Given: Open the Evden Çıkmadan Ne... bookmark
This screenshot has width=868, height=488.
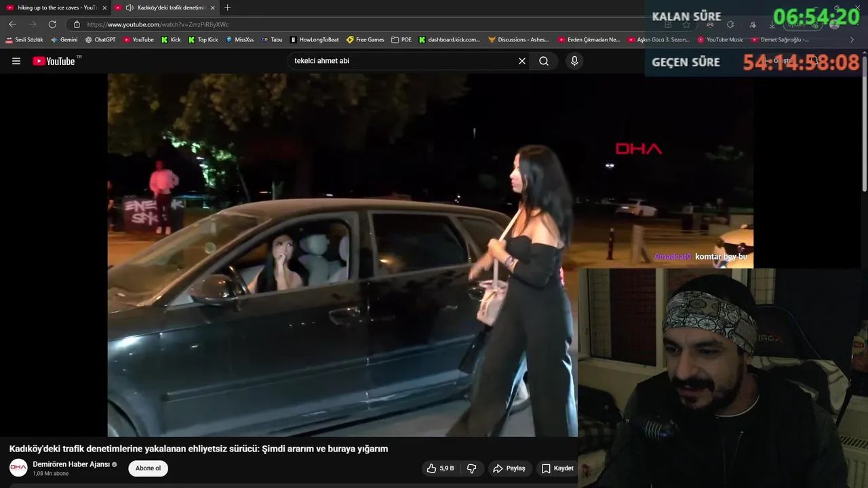Looking at the screenshot, I should click(589, 40).
